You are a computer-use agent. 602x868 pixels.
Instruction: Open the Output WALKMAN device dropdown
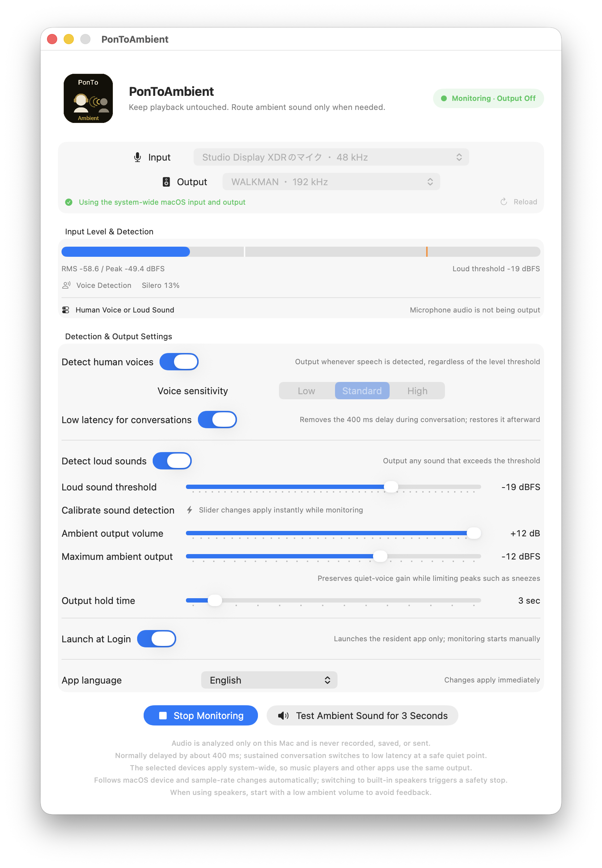331,182
